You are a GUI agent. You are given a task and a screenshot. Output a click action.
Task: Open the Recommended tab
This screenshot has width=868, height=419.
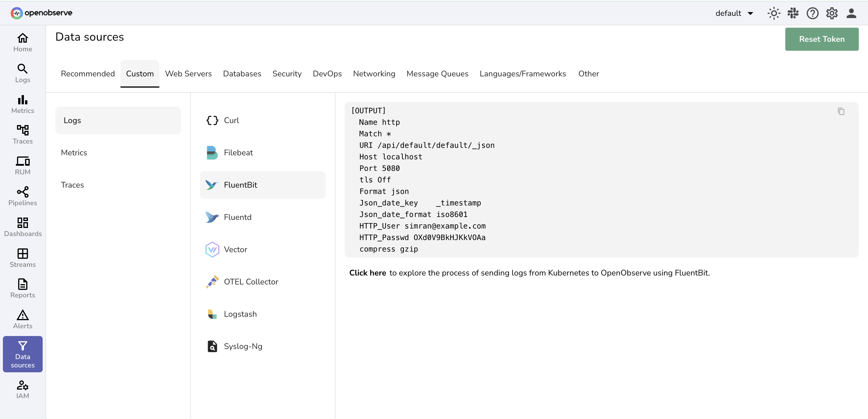click(x=88, y=73)
